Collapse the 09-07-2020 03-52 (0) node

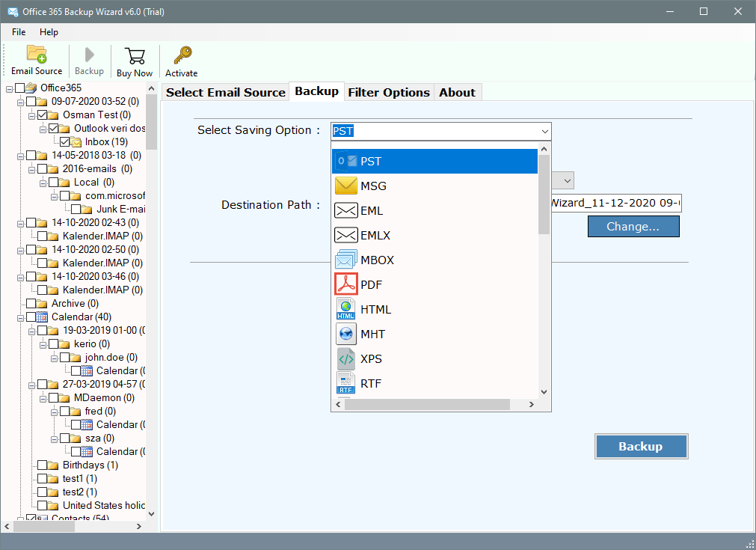[20, 103]
